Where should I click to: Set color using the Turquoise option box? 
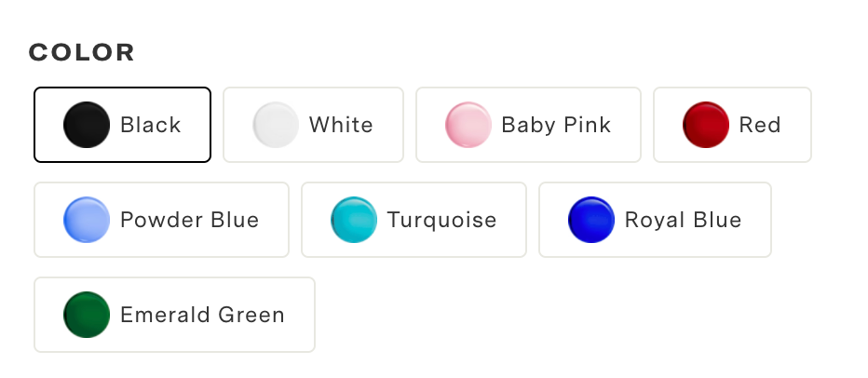pyautogui.click(x=414, y=220)
